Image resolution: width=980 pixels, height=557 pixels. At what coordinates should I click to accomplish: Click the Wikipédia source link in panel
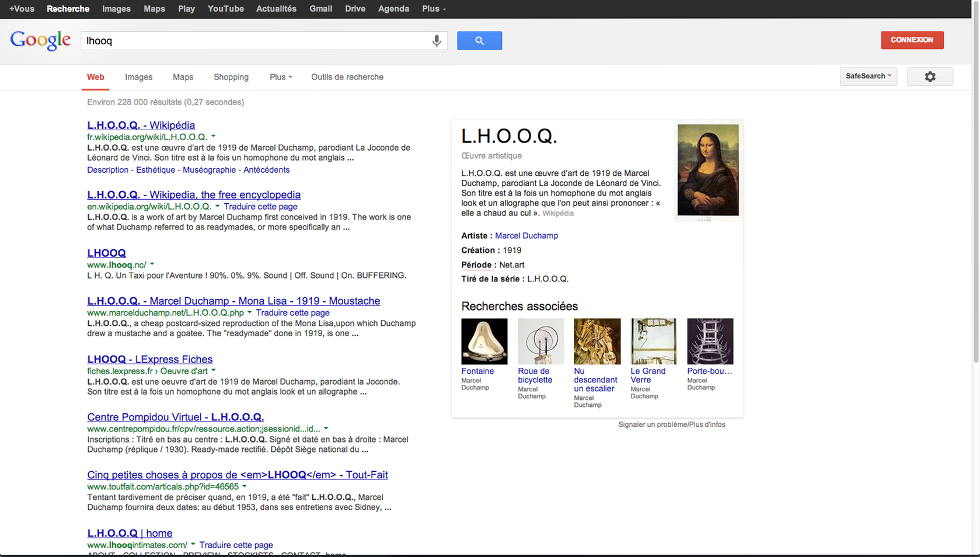pos(558,214)
